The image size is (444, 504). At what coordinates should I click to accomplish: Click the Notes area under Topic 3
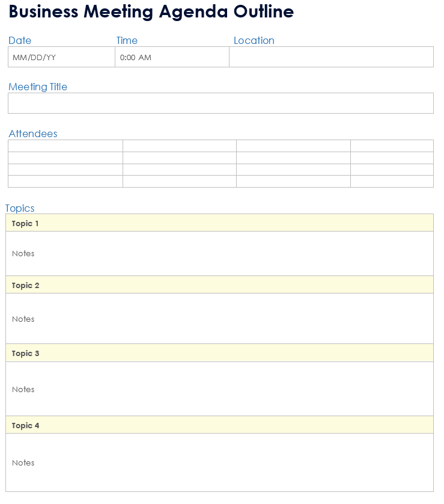click(x=219, y=389)
